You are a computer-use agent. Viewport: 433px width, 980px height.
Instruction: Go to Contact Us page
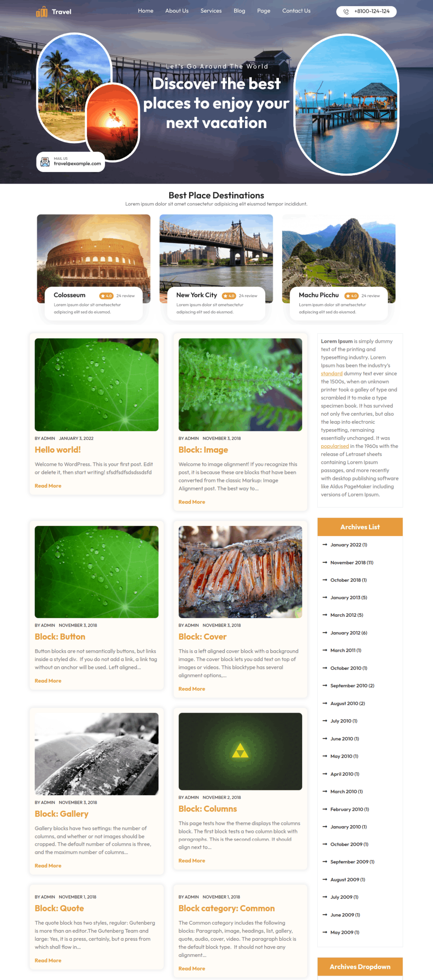point(296,11)
